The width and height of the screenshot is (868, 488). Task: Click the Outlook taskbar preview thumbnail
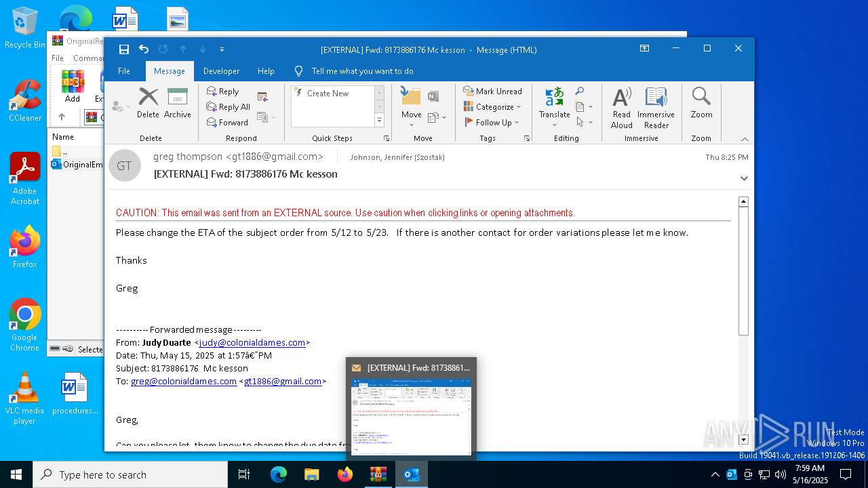pos(411,416)
